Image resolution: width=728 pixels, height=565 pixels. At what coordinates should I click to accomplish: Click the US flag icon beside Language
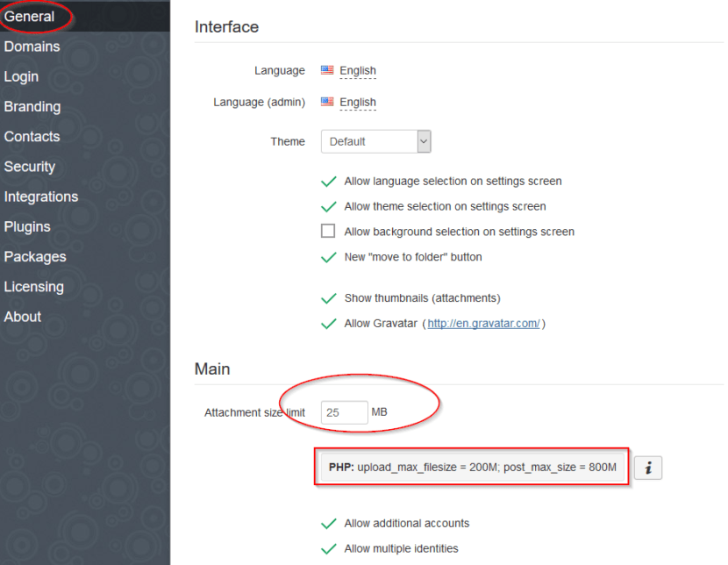327,70
